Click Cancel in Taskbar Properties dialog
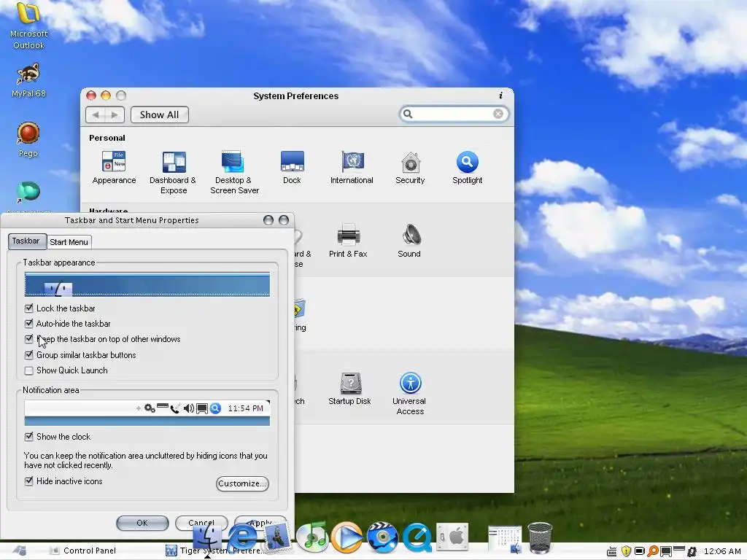The width and height of the screenshot is (747, 560). tap(201, 522)
